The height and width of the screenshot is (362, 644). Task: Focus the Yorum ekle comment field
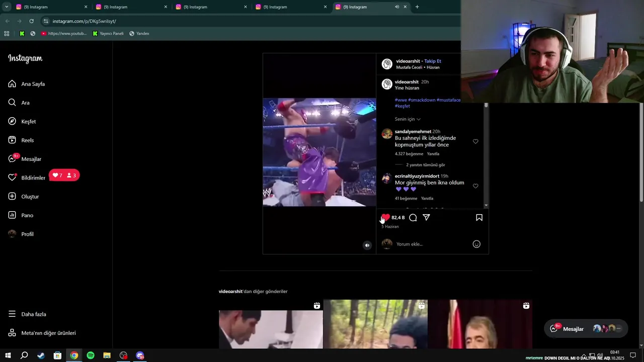[x=433, y=244]
